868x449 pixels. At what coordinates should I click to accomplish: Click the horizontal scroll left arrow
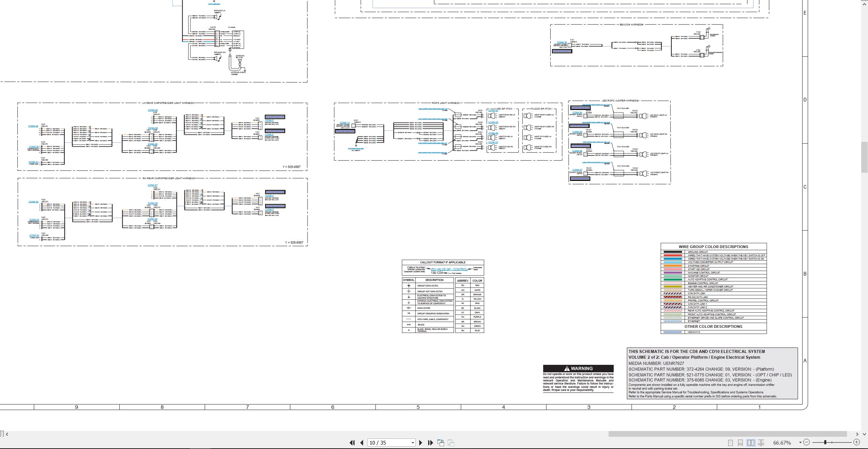(x=7, y=434)
